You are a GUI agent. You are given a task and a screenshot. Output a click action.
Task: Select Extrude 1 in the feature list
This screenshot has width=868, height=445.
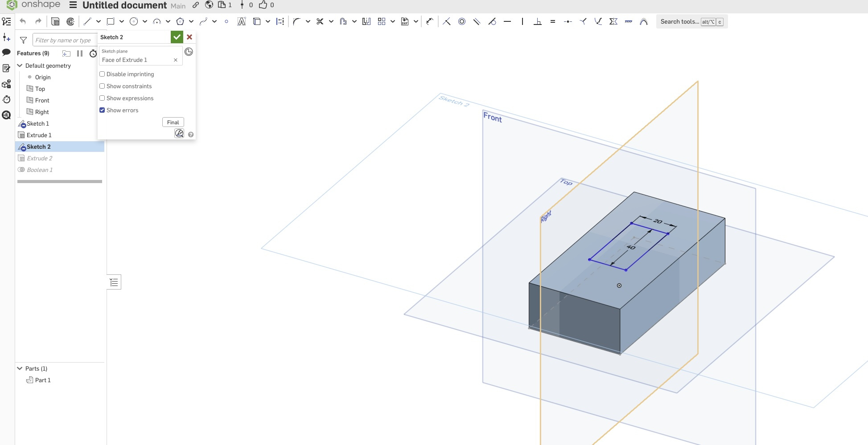(39, 135)
